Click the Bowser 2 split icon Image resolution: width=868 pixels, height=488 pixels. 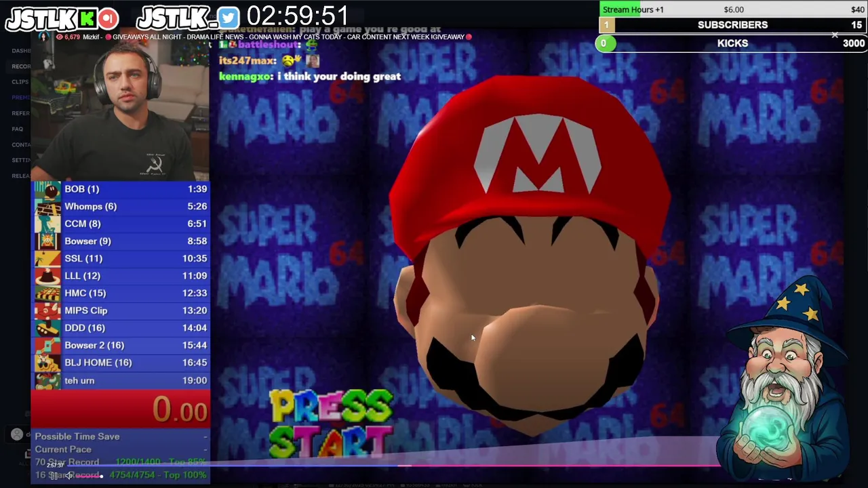pyautogui.click(x=47, y=345)
